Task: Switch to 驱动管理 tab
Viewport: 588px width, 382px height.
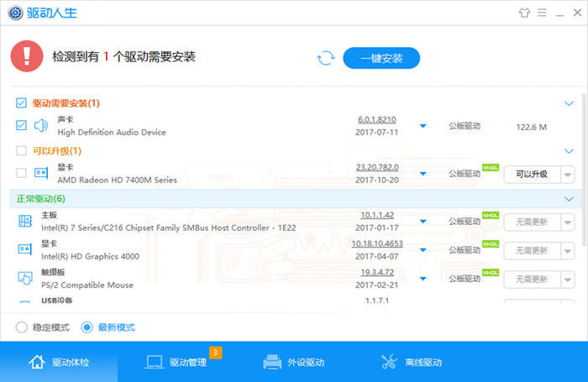Action: 176,363
